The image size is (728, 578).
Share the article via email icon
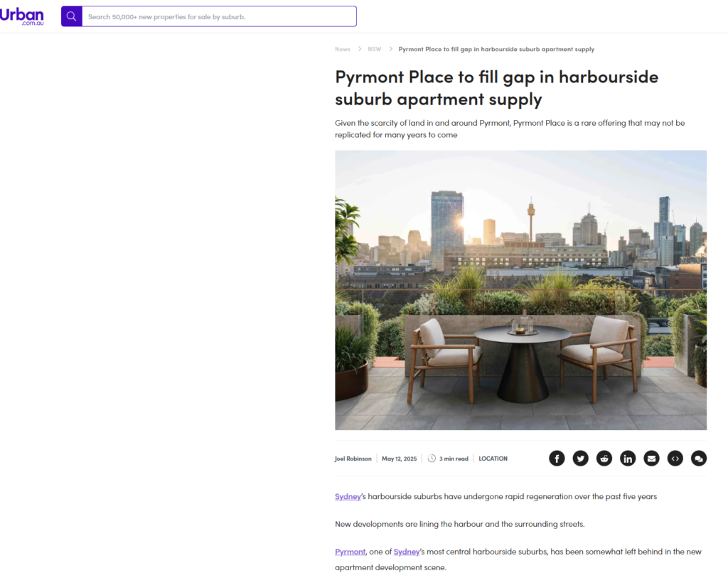click(x=651, y=459)
